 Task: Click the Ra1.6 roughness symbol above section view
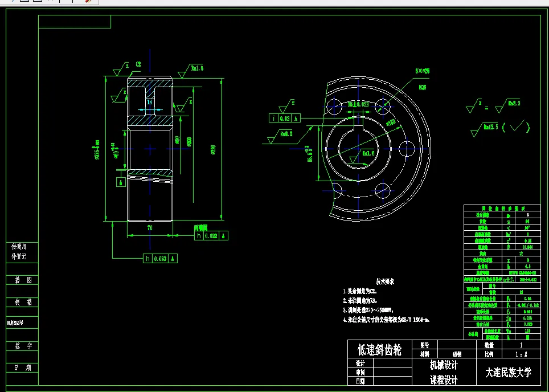(x=191, y=71)
